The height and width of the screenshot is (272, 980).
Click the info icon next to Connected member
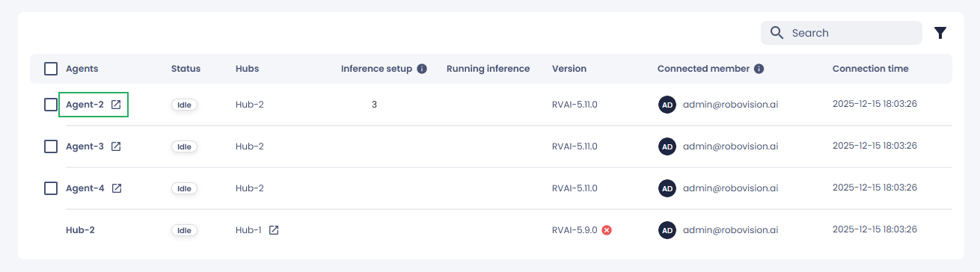759,69
